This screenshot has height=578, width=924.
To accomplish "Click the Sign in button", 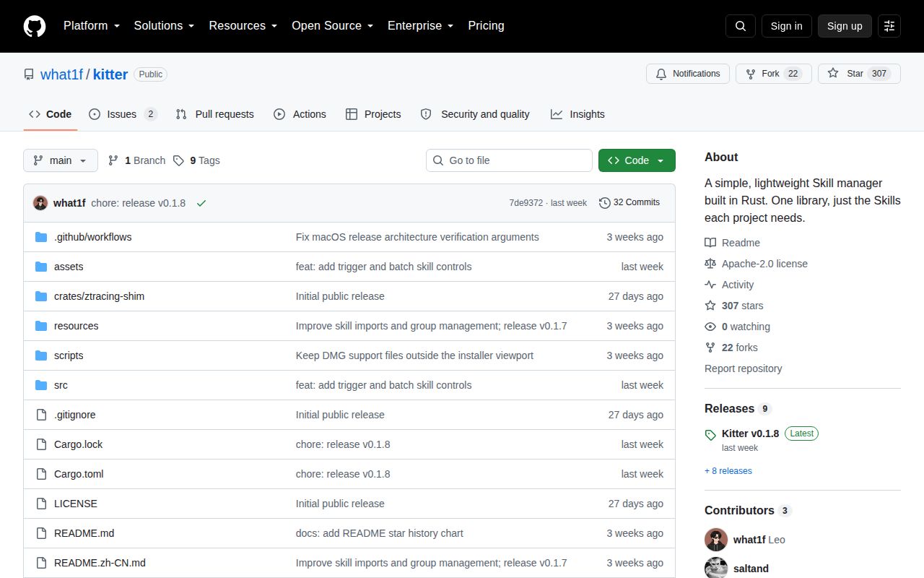I will (786, 26).
